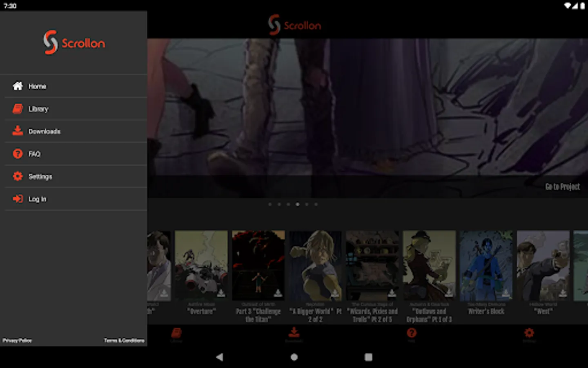The width and height of the screenshot is (588, 368).
Task: Download the "West" comic
Action: point(563,293)
